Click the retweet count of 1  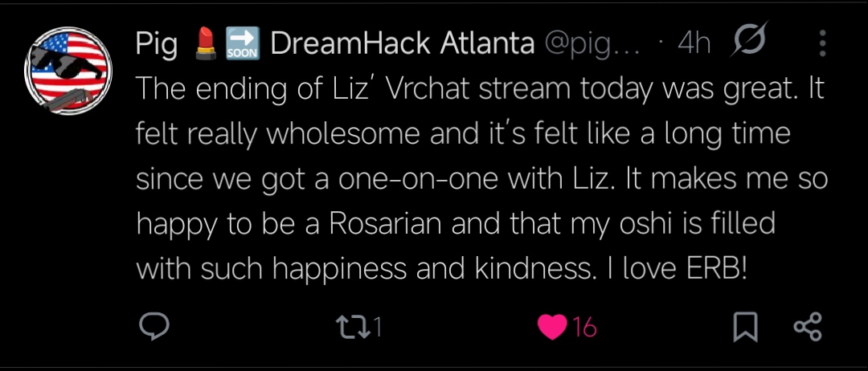coord(377,327)
